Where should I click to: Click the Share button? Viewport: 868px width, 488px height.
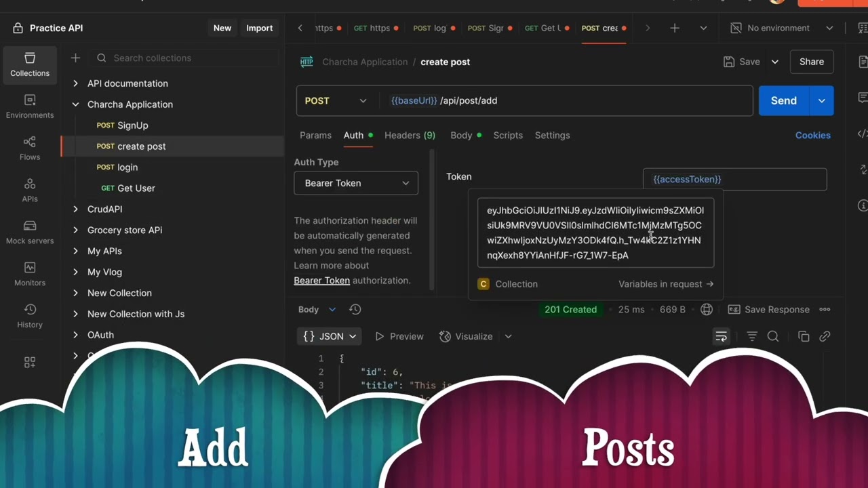pos(811,62)
